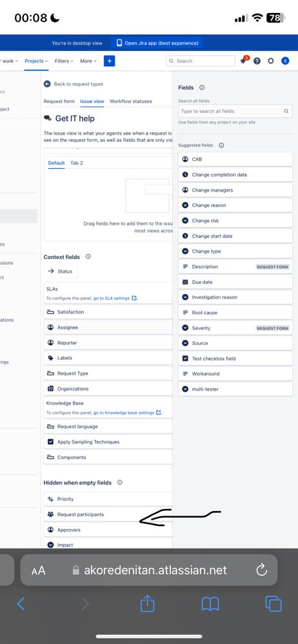Select the Apply Sampling Techniques checkbox field
Viewport: 298px width, 644px height.
pos(108,442)
